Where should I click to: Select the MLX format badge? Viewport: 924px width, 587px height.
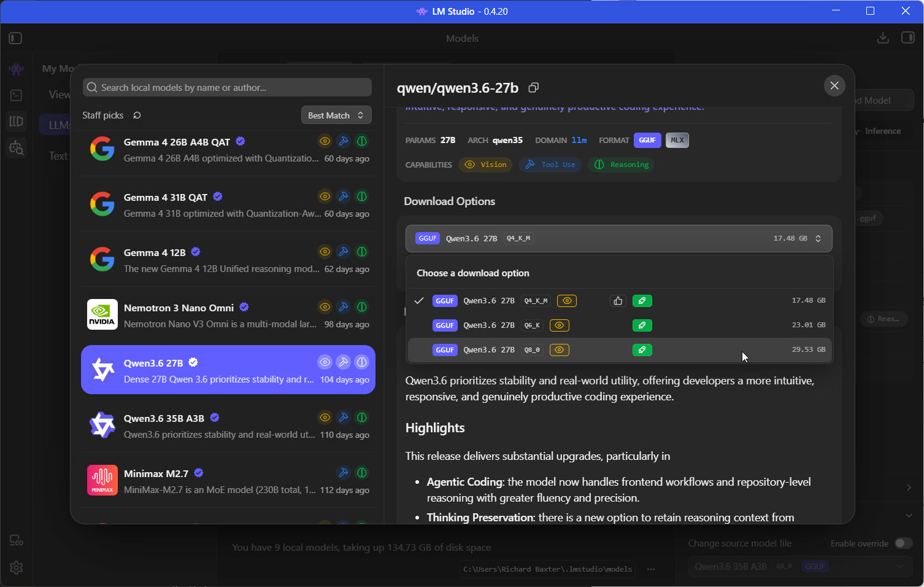tap(677, 140)
